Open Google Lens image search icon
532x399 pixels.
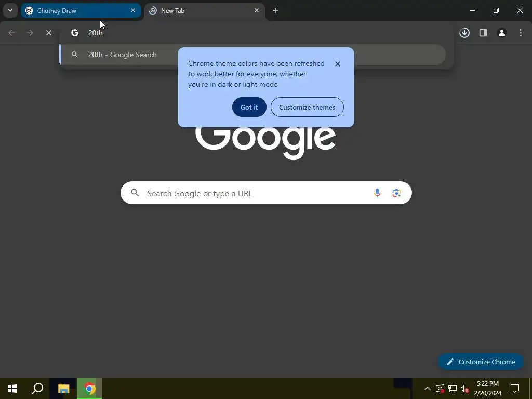pyautogui.click(x=396, y=193)
